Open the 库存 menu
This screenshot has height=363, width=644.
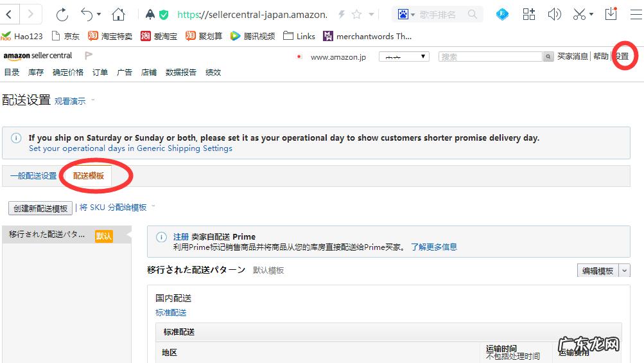coord(36,73)
